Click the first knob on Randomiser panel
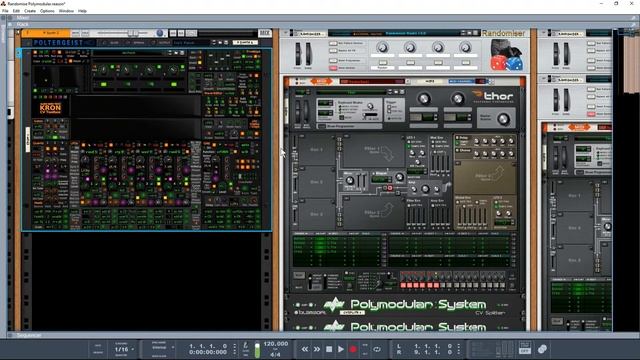The image size is (640, 360). [382, 48]
